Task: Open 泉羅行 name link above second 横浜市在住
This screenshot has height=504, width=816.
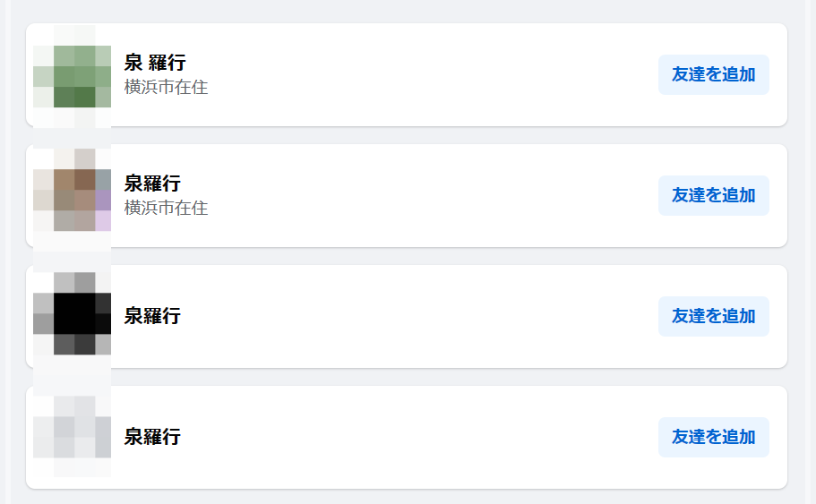Action: click(x=152, y=184)
